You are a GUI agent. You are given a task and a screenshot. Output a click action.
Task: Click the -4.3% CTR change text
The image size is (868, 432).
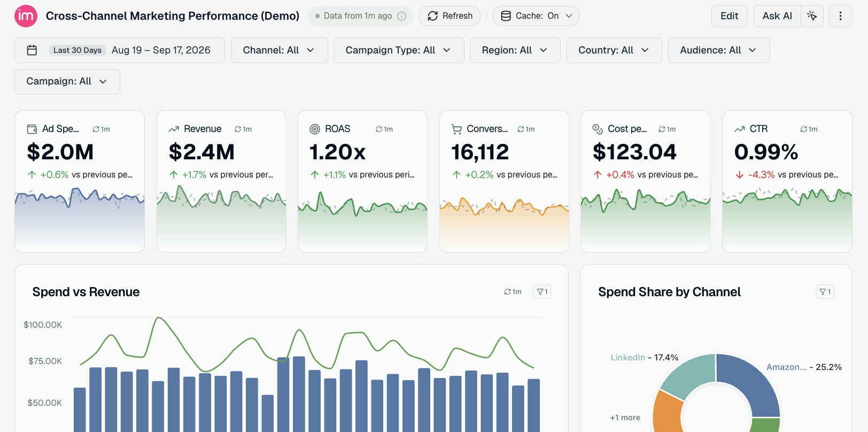(x=761, y=175)
